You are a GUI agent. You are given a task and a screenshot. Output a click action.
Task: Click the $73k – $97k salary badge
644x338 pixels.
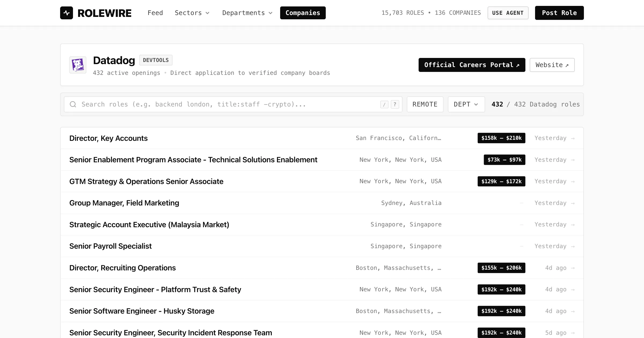coord(504,160)
